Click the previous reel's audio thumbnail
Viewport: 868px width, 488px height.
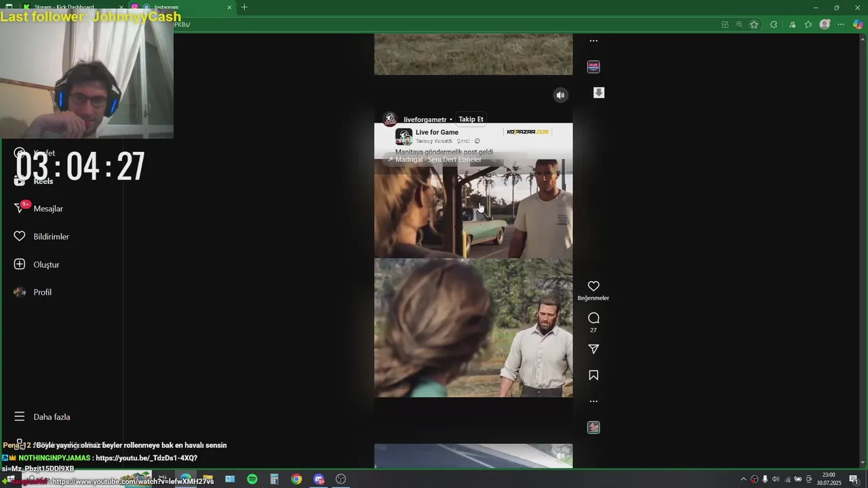click(593, 66)
